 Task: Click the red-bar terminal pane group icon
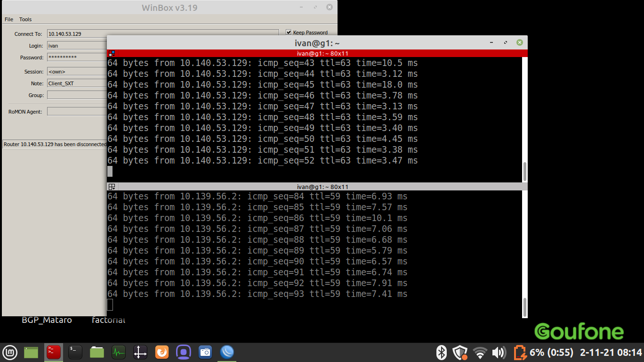pos(112,53)
